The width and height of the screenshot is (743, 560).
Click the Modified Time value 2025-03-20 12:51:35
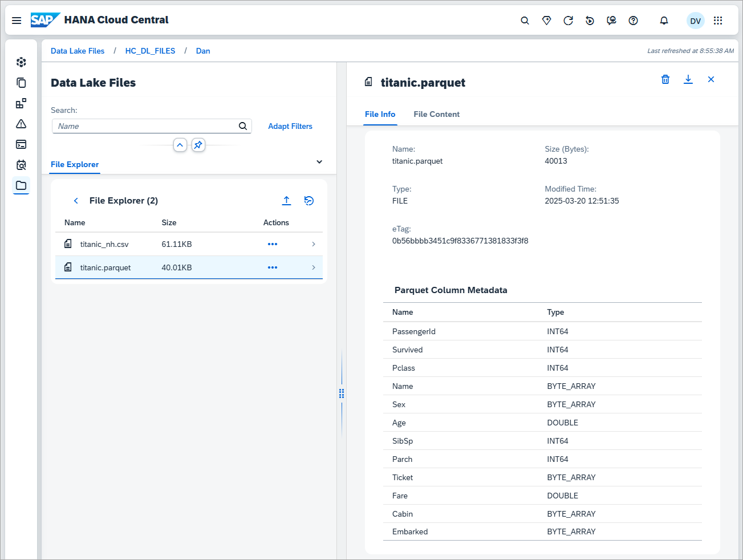click(582, 201)
